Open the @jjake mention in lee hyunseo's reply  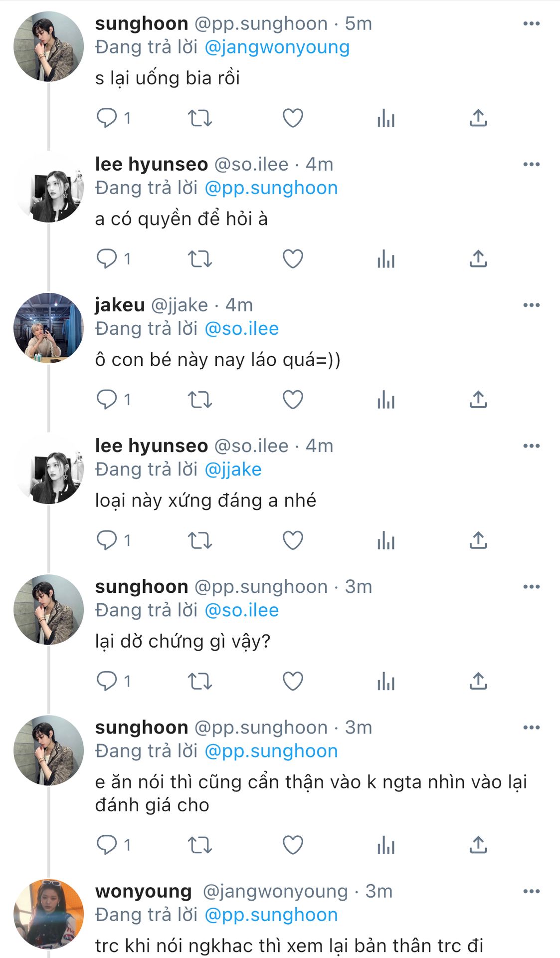coord(233,470)
